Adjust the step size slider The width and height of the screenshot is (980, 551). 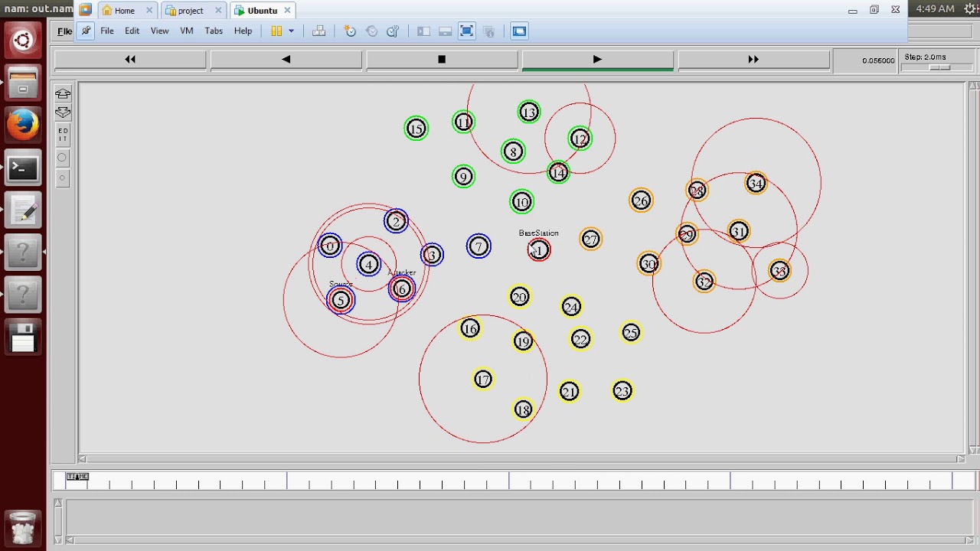click(939, 67)
